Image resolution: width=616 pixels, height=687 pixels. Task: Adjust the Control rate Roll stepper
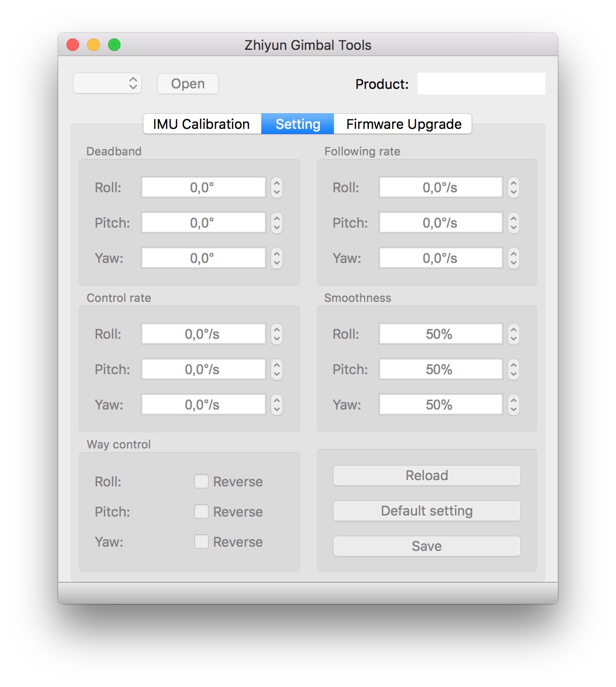click(277, 334)
